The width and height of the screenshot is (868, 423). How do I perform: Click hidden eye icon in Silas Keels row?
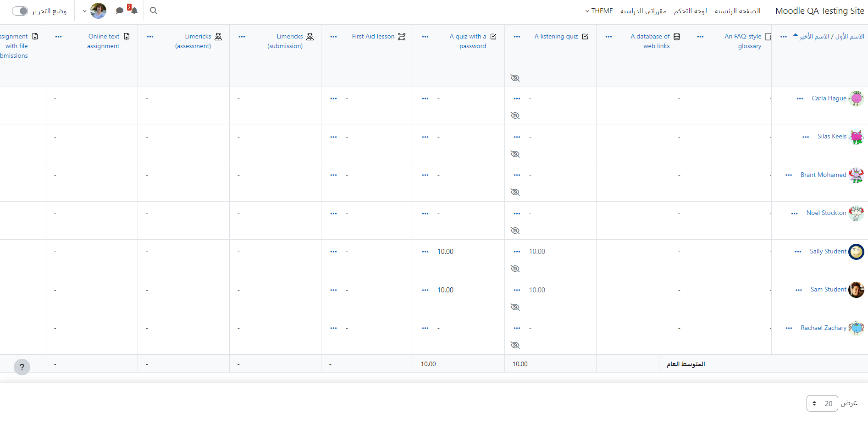(515, 154)
